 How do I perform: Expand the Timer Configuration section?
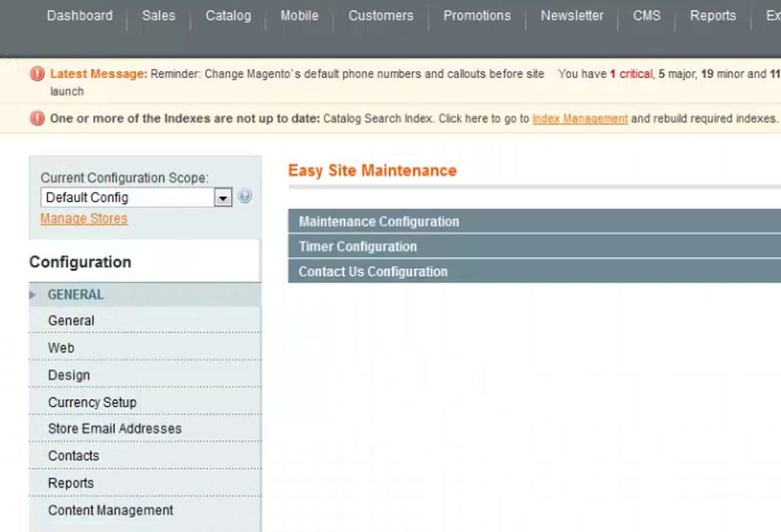pyautogui.click(x=535, y=246)
